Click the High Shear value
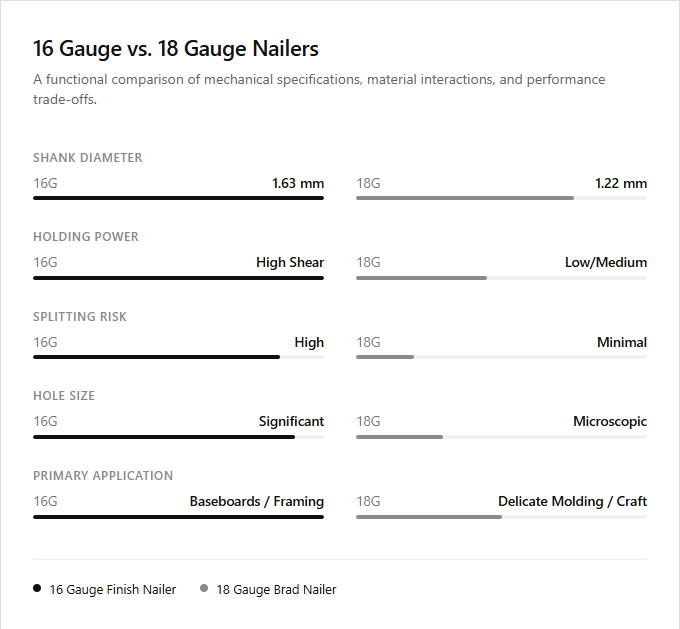 click(x=290, y=262)
